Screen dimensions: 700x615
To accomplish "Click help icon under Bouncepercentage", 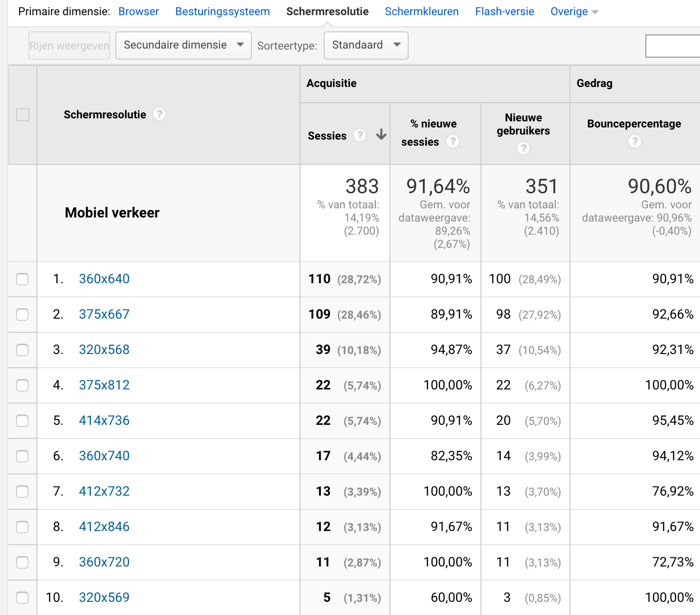I will point(634,142).
